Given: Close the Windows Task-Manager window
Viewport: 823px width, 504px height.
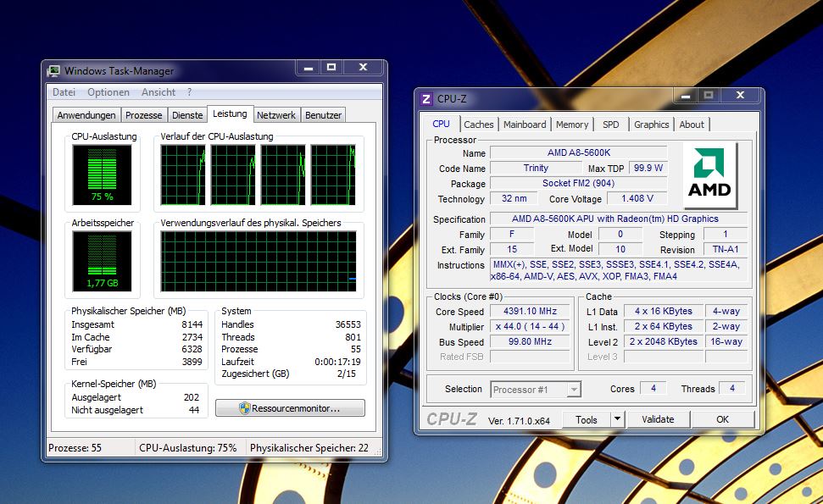Looking at the screenshot, I should pyautogui.click(x=363, y=67).
